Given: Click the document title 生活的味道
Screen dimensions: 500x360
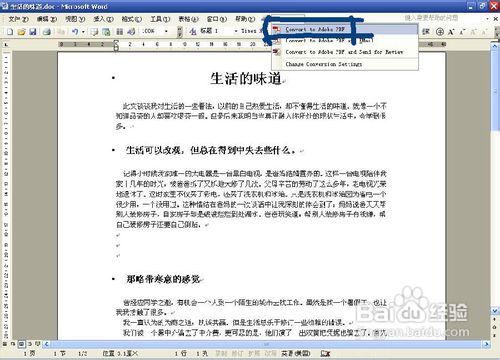Looking at the screenshot, I should point(246,79).
